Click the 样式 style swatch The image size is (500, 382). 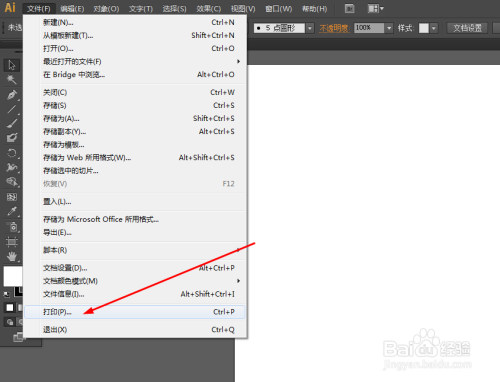pos(424,28)
